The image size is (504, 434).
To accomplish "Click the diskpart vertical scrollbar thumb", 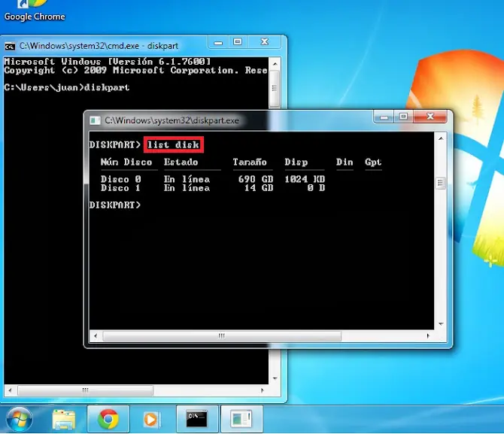I will click(x=441, y=182).
